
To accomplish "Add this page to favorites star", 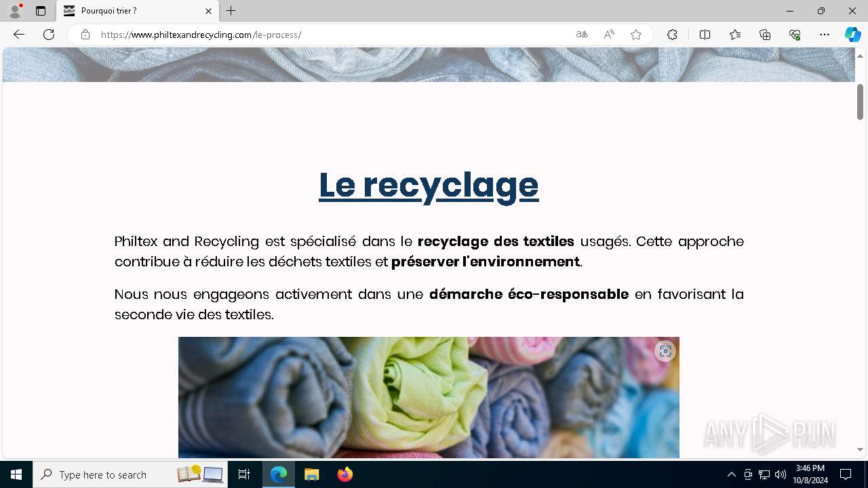I will click(636, 35).
